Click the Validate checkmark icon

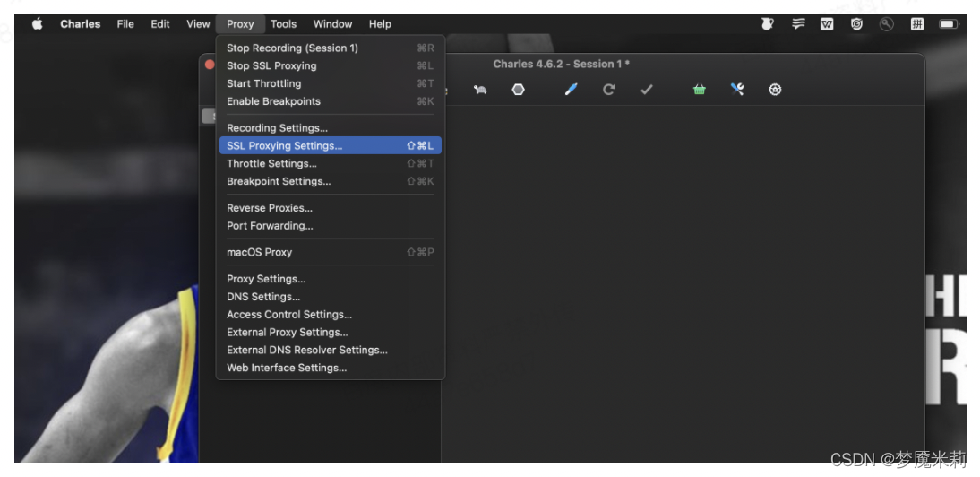point(646,90)
